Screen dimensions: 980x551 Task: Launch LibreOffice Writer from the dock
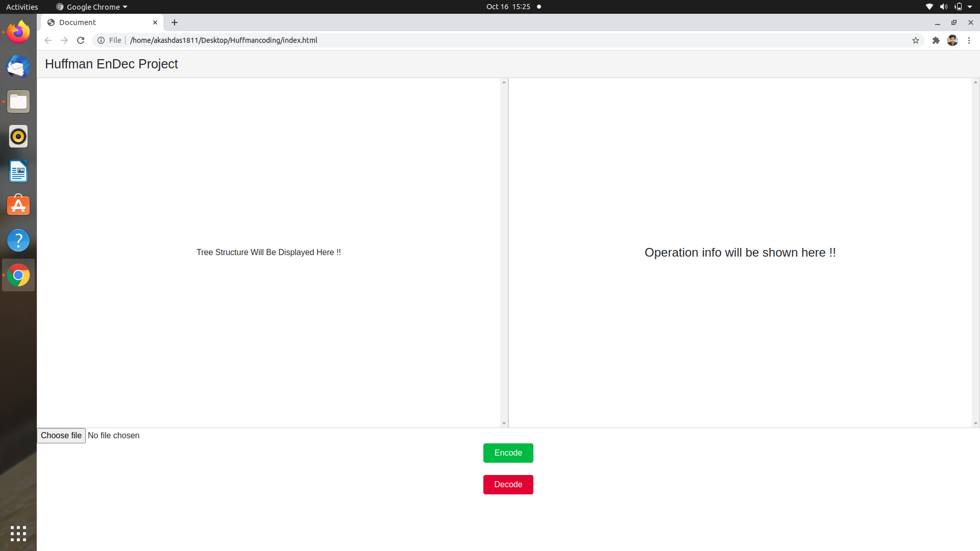coord(18,171)
